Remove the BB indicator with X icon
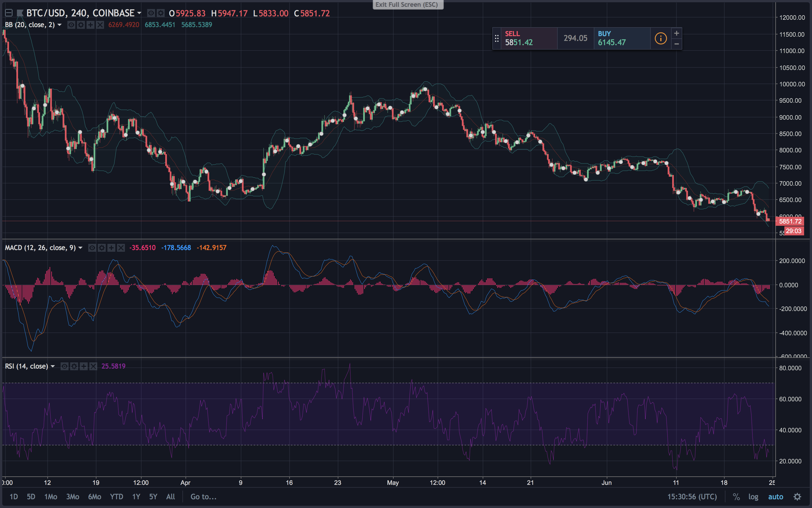The height and width of the screenshot is (508, 812). (100, 25)
